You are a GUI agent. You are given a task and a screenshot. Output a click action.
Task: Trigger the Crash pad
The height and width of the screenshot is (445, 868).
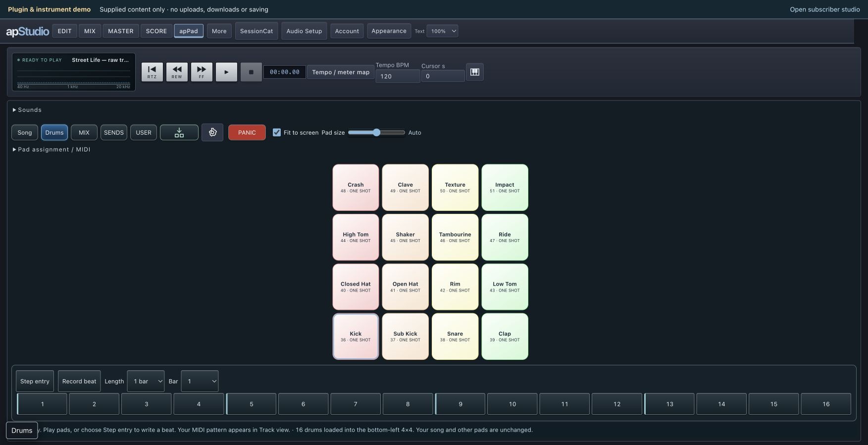[x=356, y=188]
